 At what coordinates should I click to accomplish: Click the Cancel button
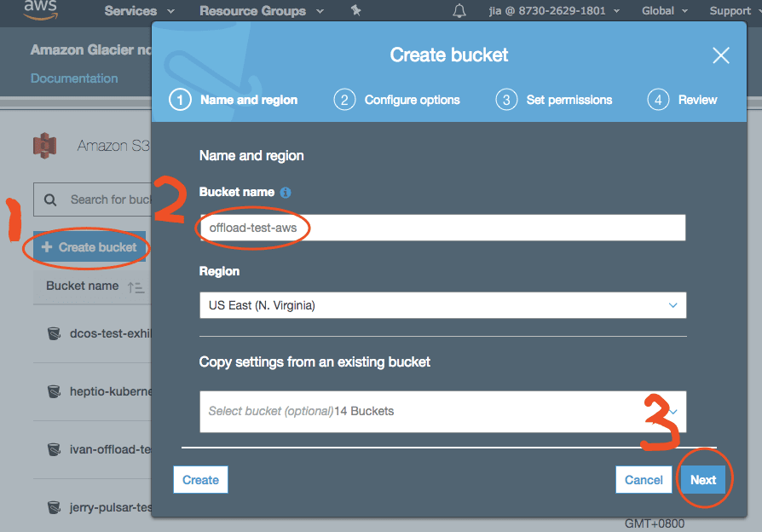coord(644,480)
